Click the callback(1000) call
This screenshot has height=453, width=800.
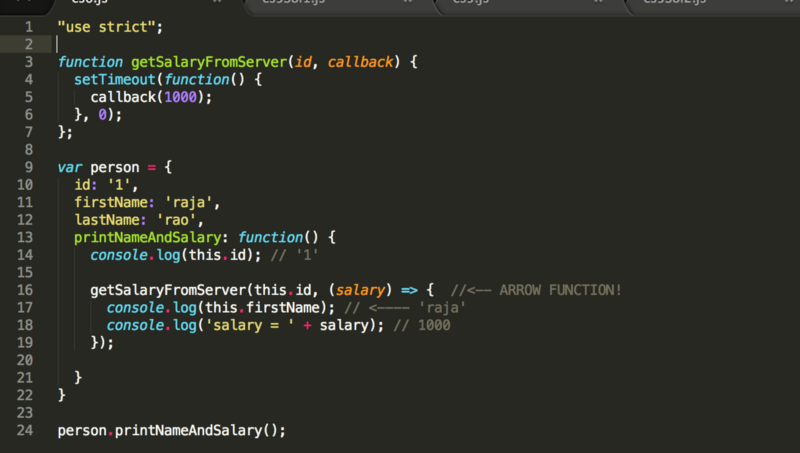point(152,97)
